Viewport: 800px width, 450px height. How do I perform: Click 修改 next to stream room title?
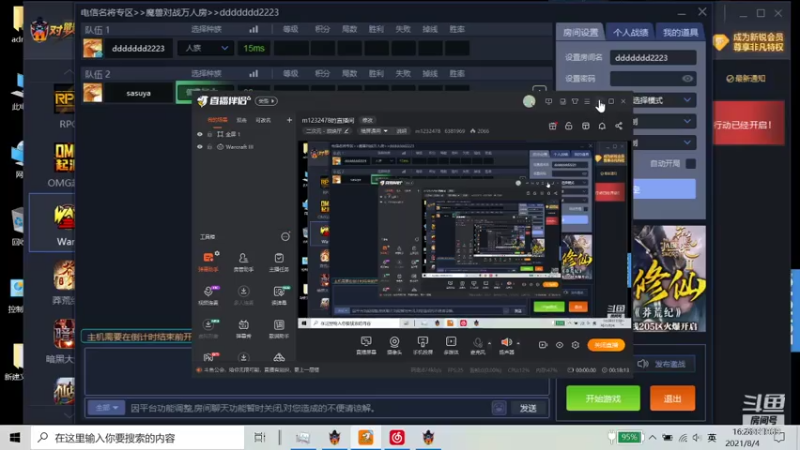tap(367, 120)
